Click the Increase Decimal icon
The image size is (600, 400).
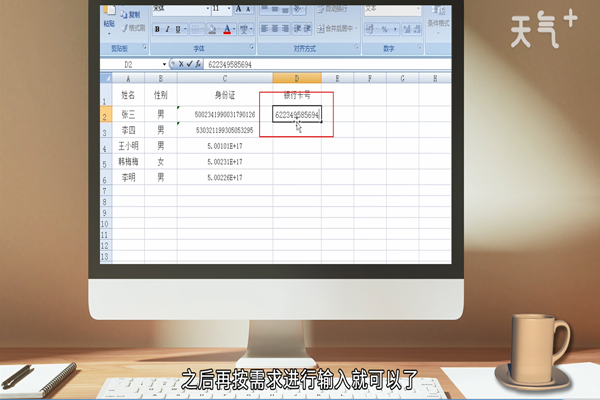pos(407,29)
